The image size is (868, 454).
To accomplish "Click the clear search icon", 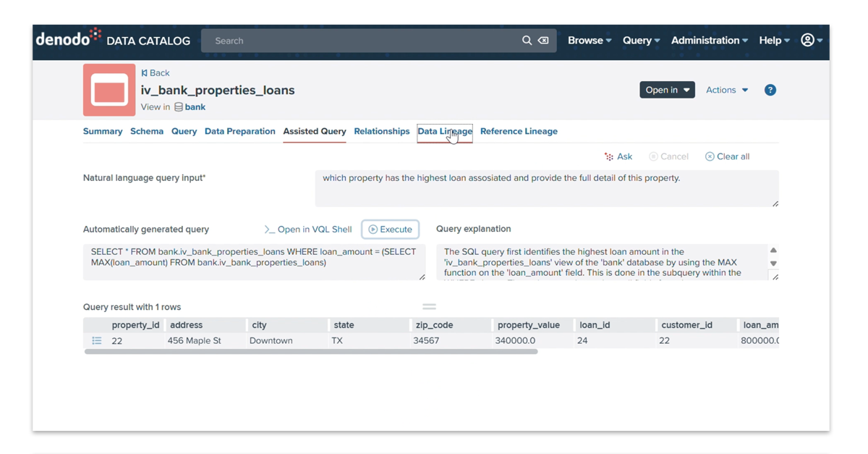I will tap(543, 41).
